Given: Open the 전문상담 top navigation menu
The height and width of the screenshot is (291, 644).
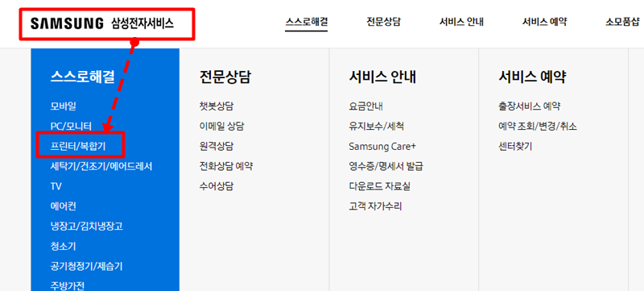Looking at the screenshot, I should pyautogui.click(x=384, y=22).
